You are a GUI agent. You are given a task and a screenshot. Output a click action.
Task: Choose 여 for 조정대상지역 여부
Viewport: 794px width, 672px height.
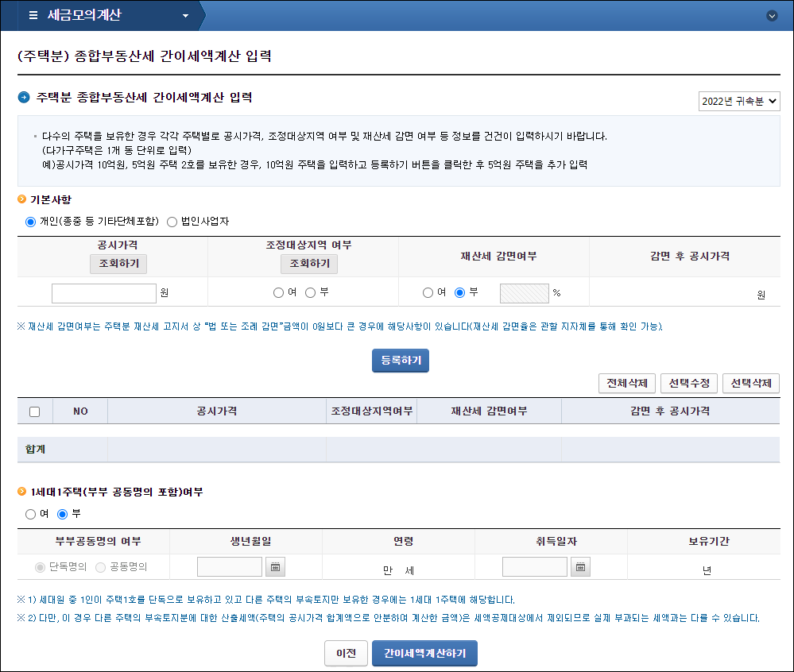click(x=278, y=292)
